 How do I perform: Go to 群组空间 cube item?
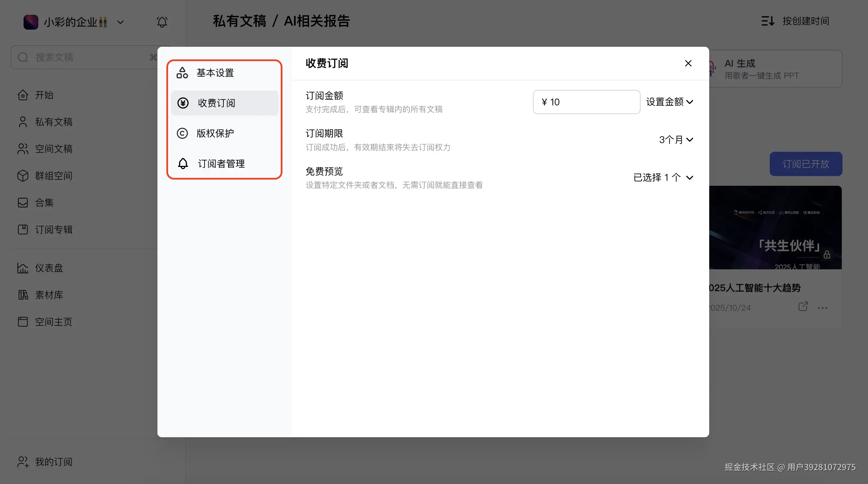pos(53,176)
